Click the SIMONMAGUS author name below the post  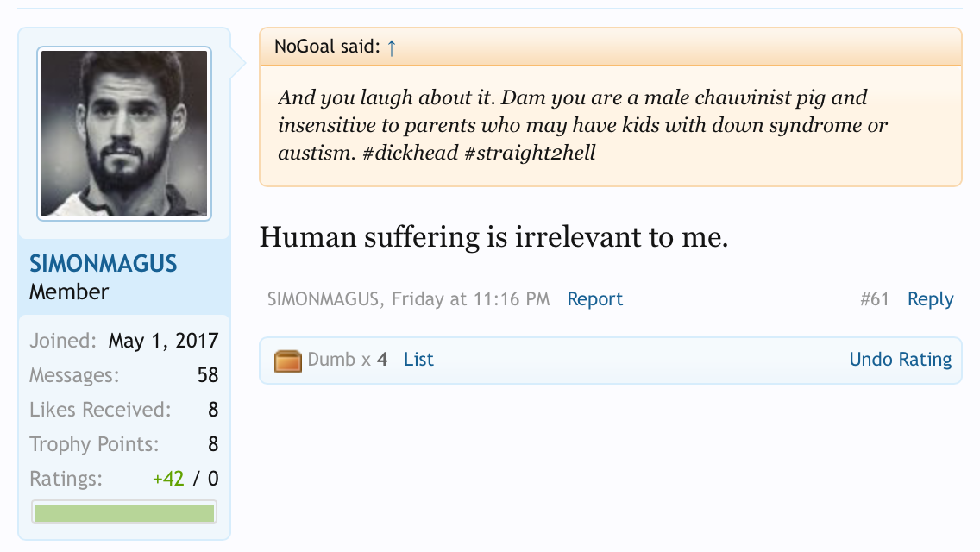click(x=324, y=299)
